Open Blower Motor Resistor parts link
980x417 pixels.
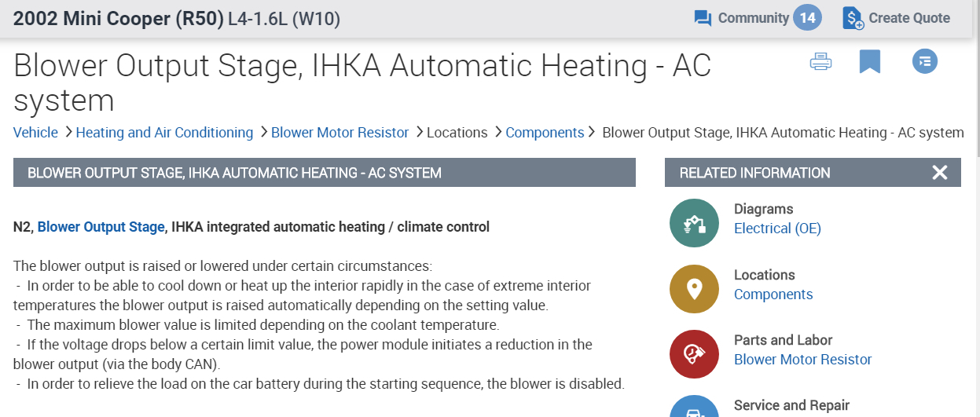click(x=802, y=360)
